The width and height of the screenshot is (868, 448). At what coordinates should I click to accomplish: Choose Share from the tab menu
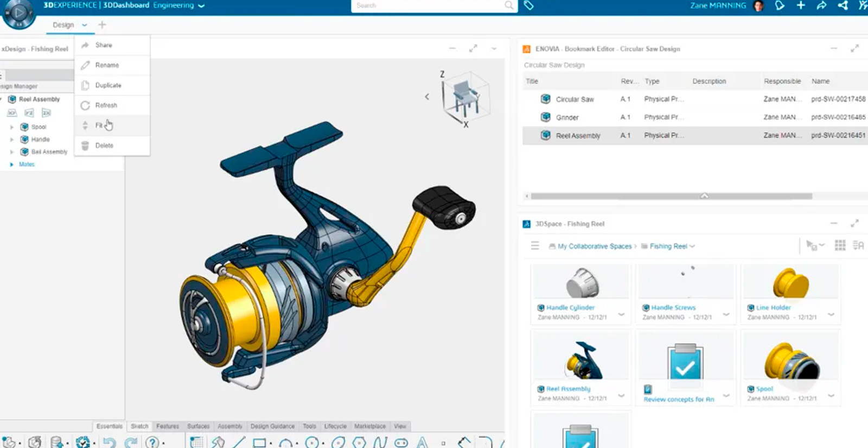(x=112, y=45)
